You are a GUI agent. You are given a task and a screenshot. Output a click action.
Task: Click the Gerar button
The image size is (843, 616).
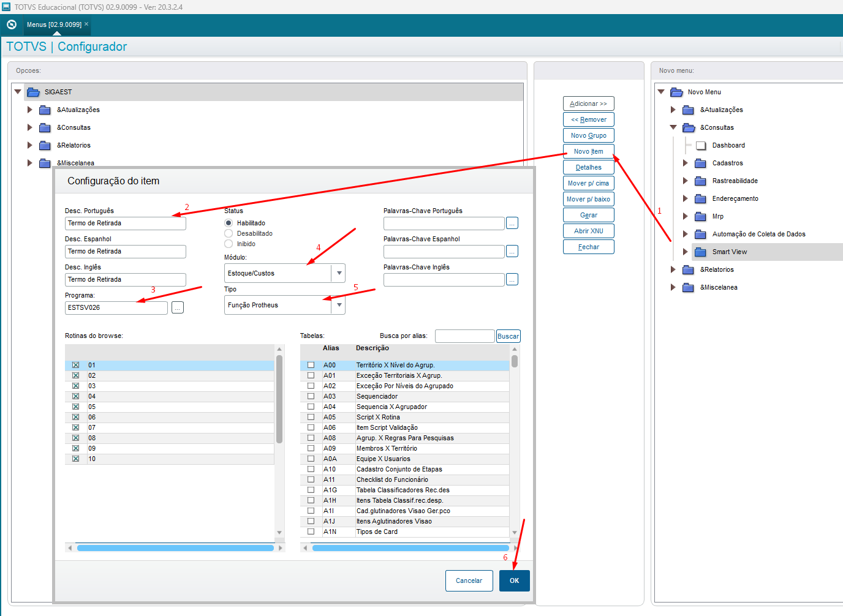[x=588, y=215]
